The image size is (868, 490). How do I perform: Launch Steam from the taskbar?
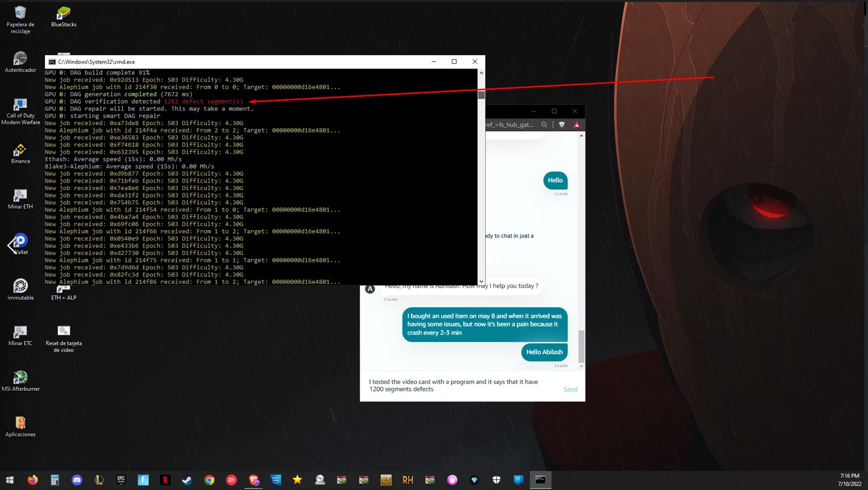[x=187, y=480]
